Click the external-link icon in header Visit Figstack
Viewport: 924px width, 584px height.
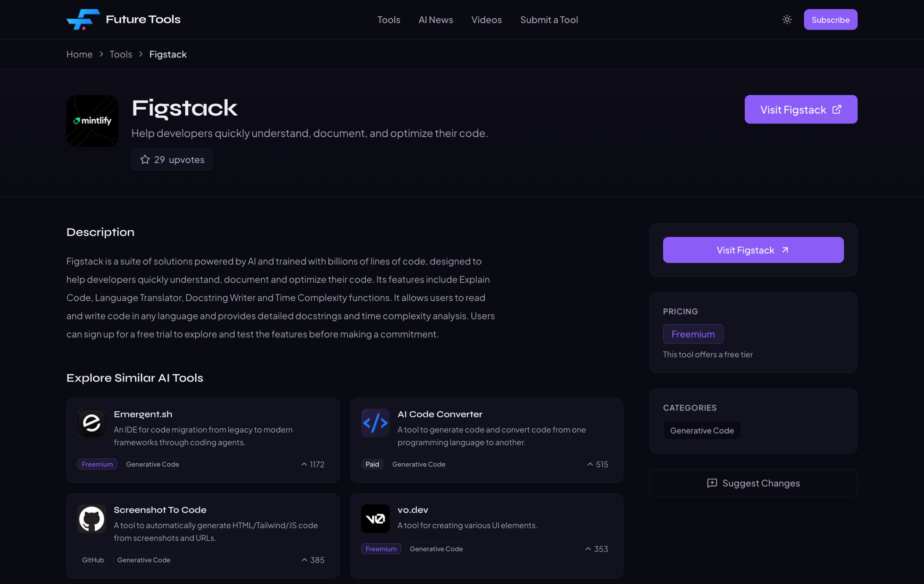click(836, 109)
